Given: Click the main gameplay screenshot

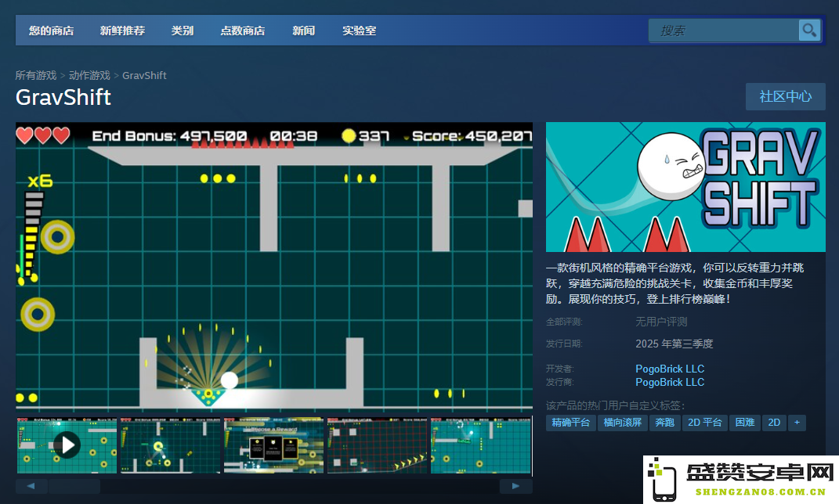Looking at the screenshot, I should pyautogui.click(x=274, y=266).
